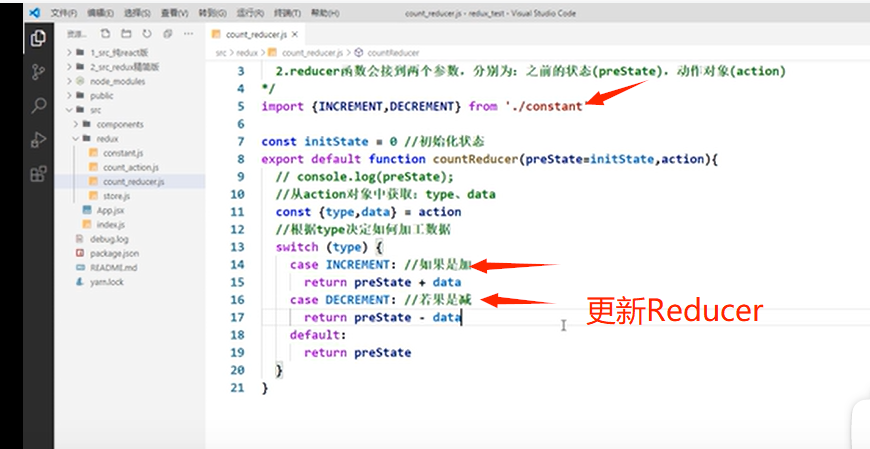Open the 文件(F) menu
Image resolution: width=870 pixels, height=449 pixels.
[63, 13]
